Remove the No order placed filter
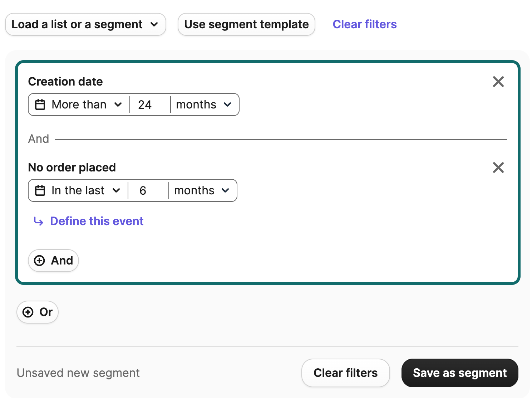Screen dimensions: 532x398 click(x=498, y=168)
